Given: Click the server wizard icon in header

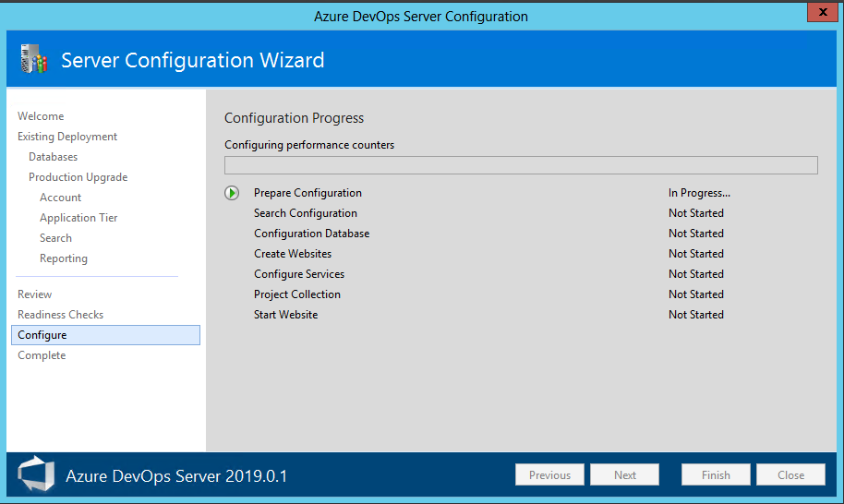Looking at the screenshot, I should click(x=33, y=60).
